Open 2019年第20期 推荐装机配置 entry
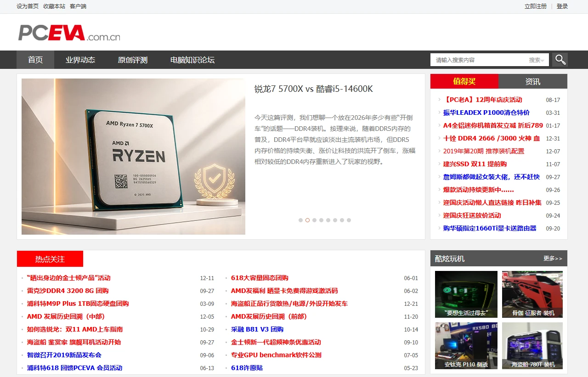 (x=484, y=151)
